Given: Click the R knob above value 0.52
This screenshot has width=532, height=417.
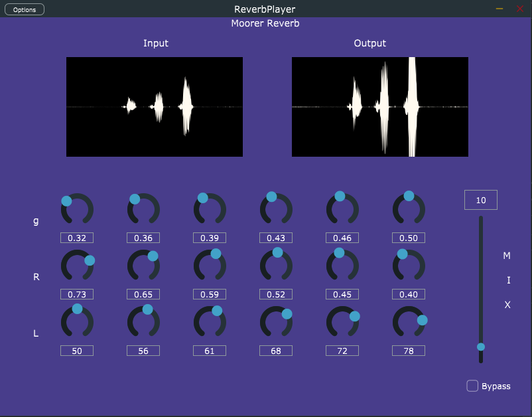Looking at the screenshot, I should click(276, 266).
